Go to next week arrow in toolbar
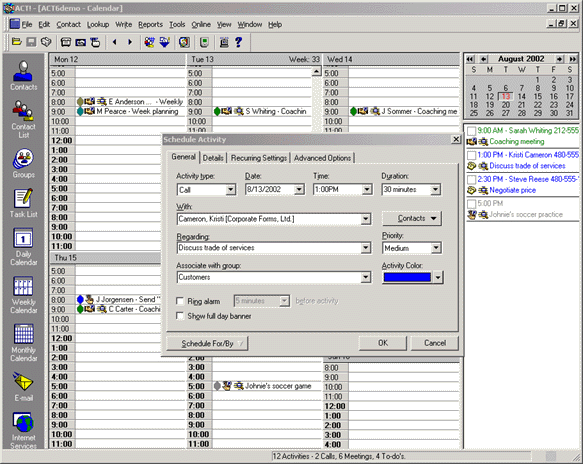 click(x=130, y=42)
